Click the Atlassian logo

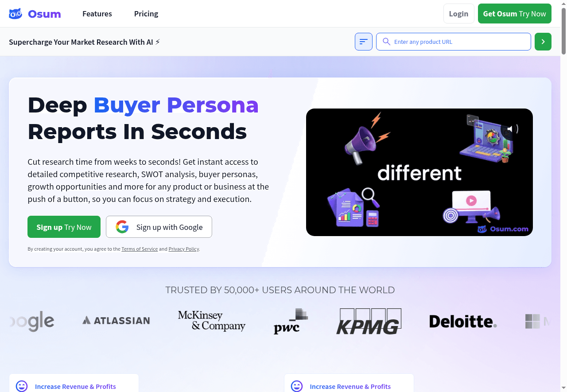click(x=116, y=320)
